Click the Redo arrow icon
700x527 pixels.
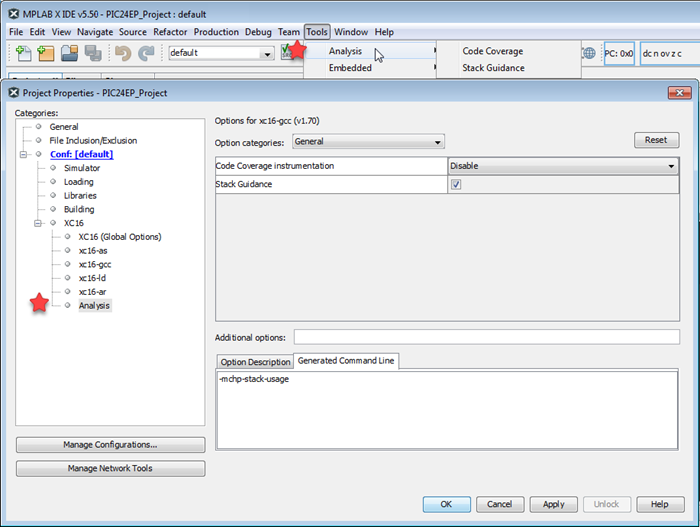click(x=146, y=53)
